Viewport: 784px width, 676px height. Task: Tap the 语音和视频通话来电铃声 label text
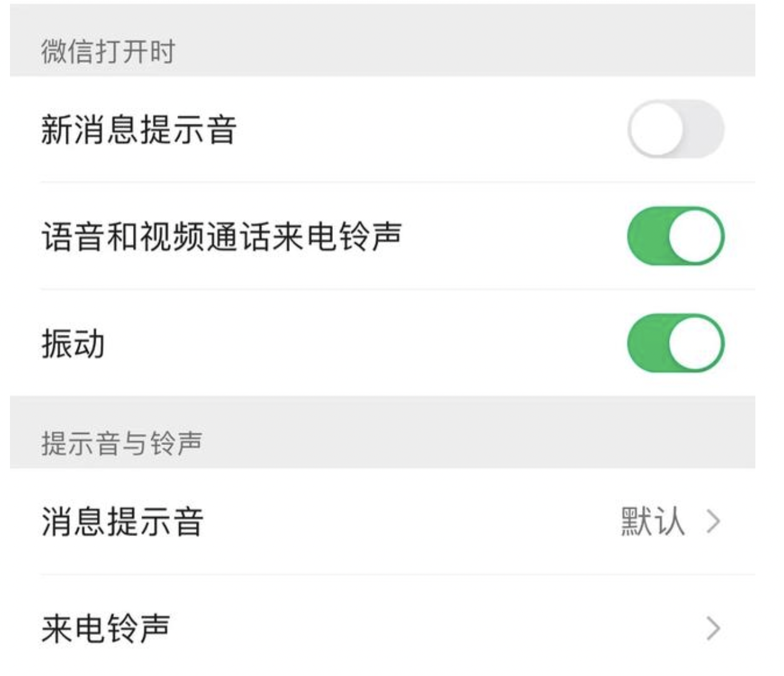(x=222, y=237)
